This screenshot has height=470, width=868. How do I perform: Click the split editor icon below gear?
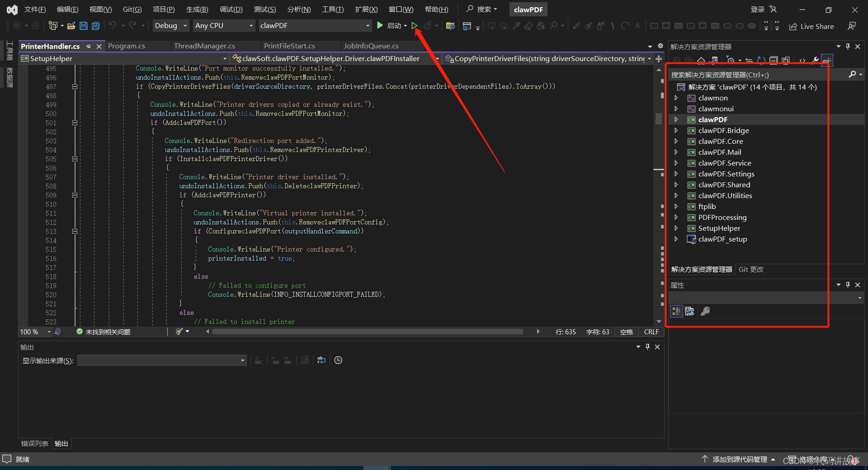coord(659,59)
